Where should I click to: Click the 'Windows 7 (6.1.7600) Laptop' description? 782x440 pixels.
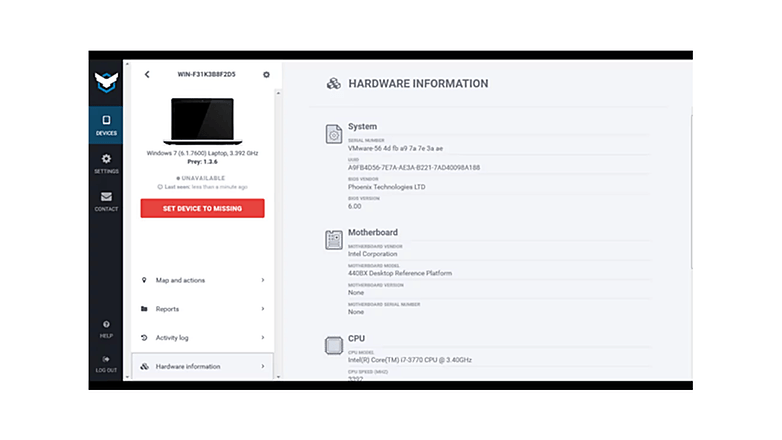(202, 153)
